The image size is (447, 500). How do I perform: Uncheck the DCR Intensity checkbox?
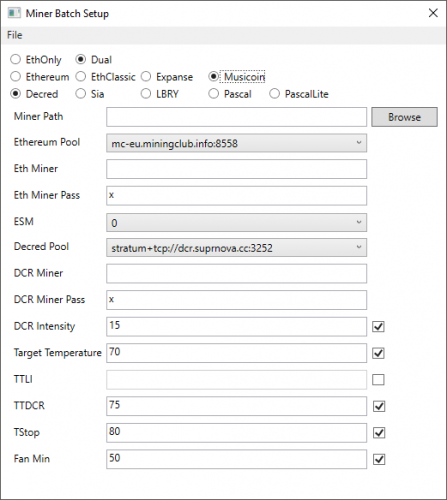coord(378,326)
